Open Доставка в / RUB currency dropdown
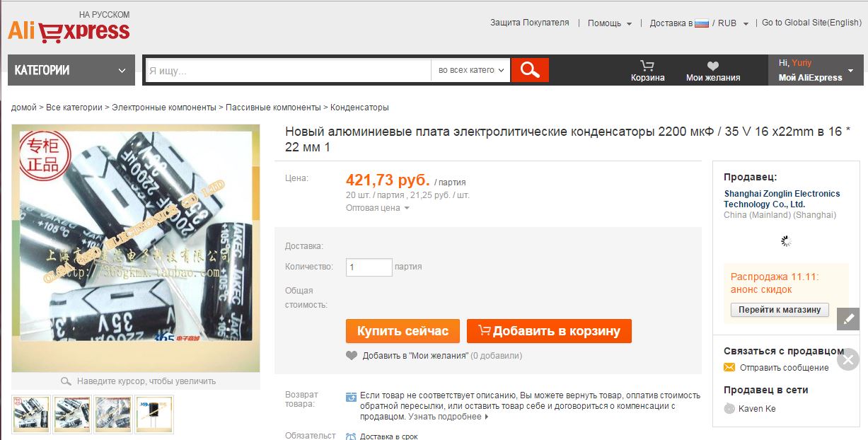Screen dimensions: 868x440 [699, 23]
